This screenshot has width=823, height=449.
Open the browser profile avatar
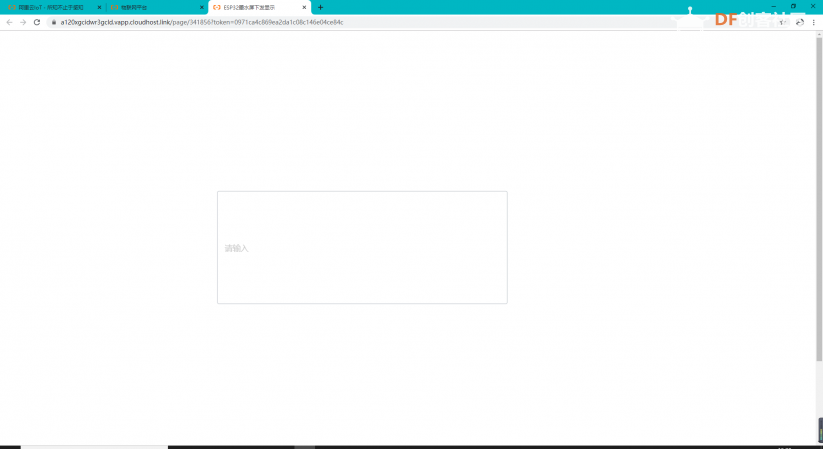(800, 22)
